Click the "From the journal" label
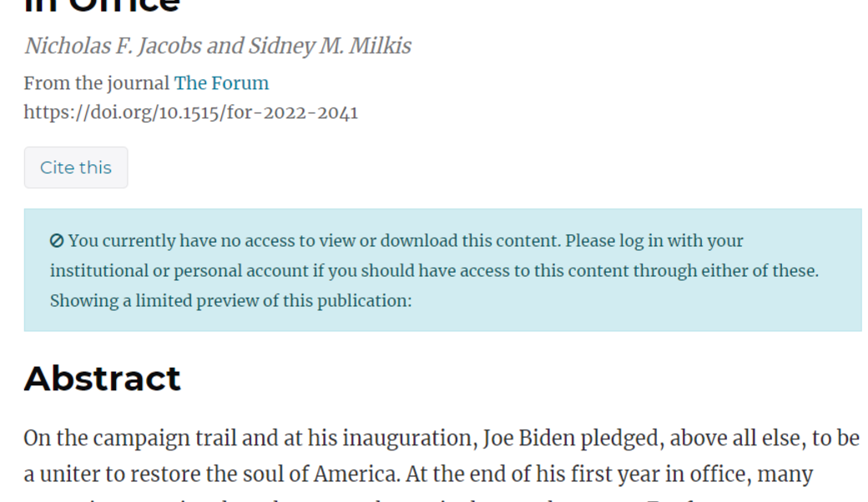This screenshot has height=502, width=868. (97, 83)
